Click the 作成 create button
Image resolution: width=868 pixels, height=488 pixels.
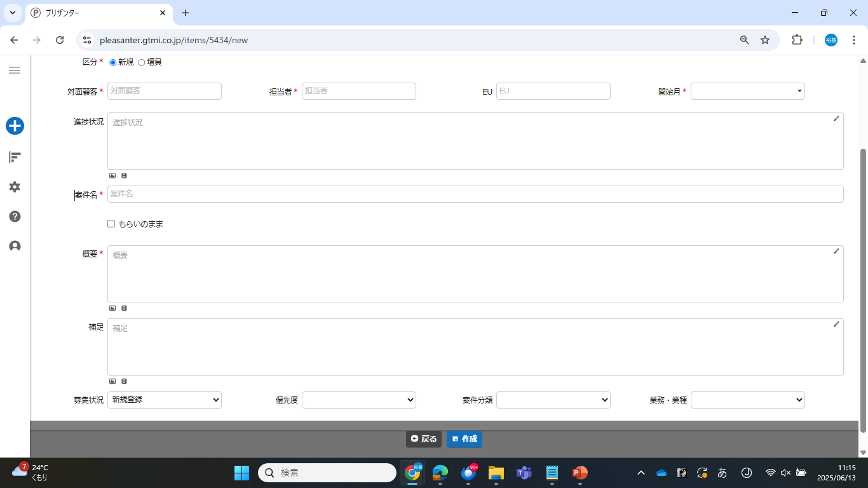click(x=465, y=439)
